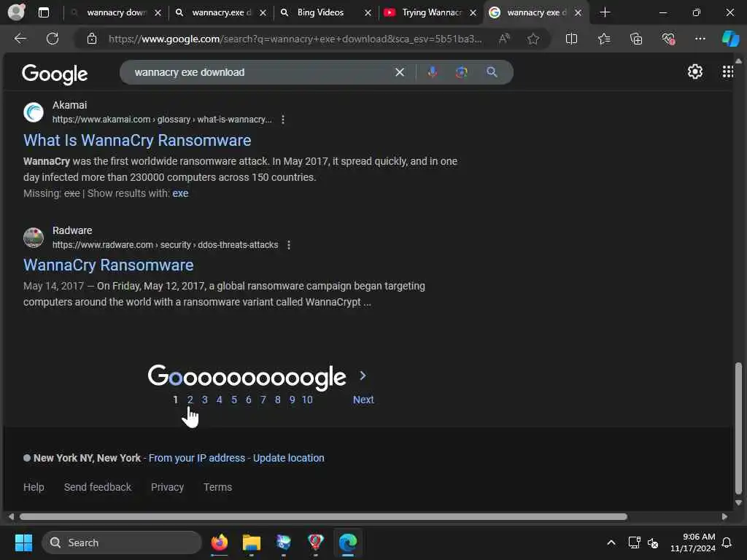Open the Edge profile avatar

tap(16, 12)
